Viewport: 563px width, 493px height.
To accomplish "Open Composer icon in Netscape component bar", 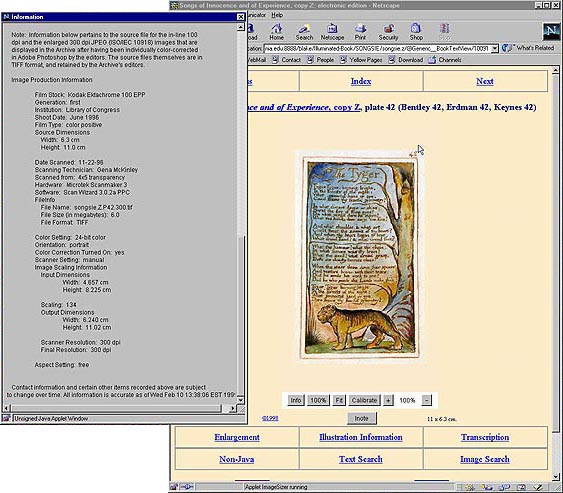I will click(538, 487).
